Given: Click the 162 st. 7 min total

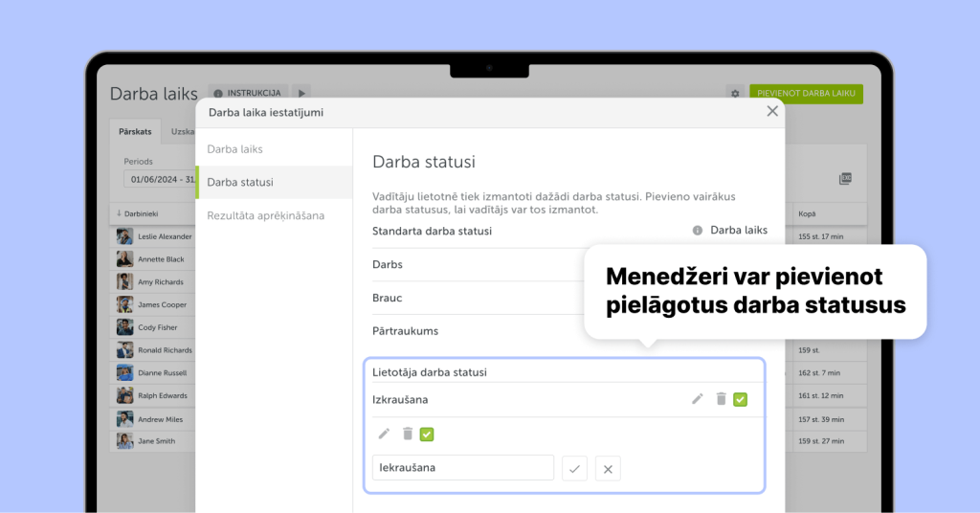Looking at the screenshot, I should pyautogui.click(x=819, y=373).
